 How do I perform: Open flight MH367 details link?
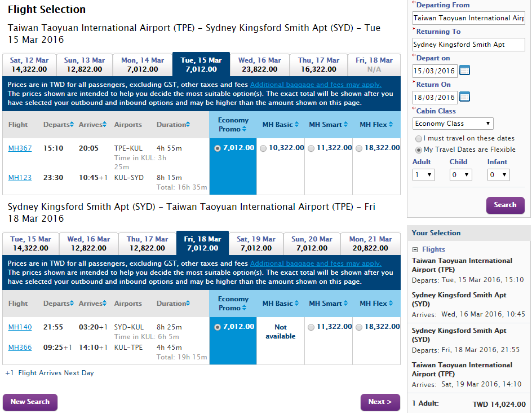(x=20, y=148)
